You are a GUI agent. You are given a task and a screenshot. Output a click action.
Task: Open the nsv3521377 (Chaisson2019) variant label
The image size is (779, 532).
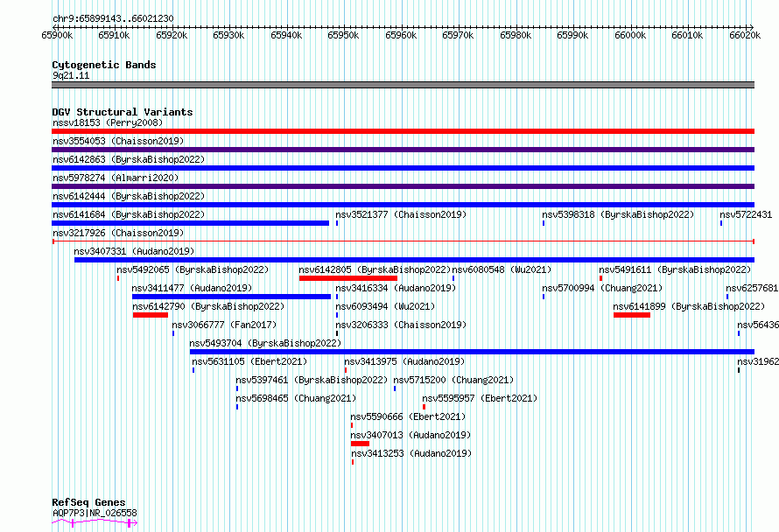[x=401, y=214]
